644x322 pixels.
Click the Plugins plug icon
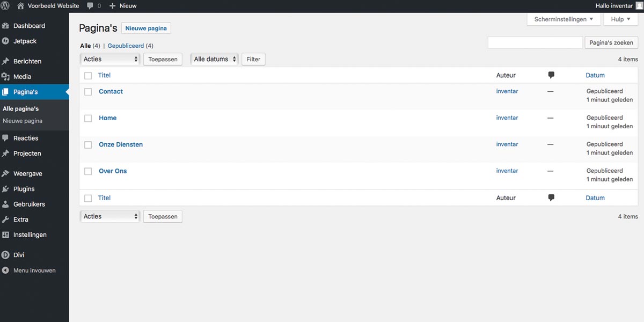click(5, 189)
